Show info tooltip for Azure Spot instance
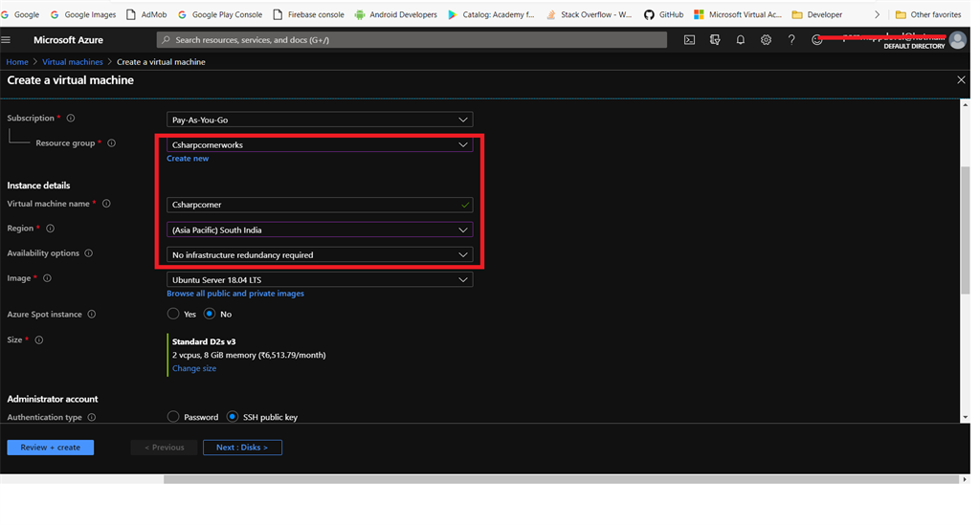 92,314
